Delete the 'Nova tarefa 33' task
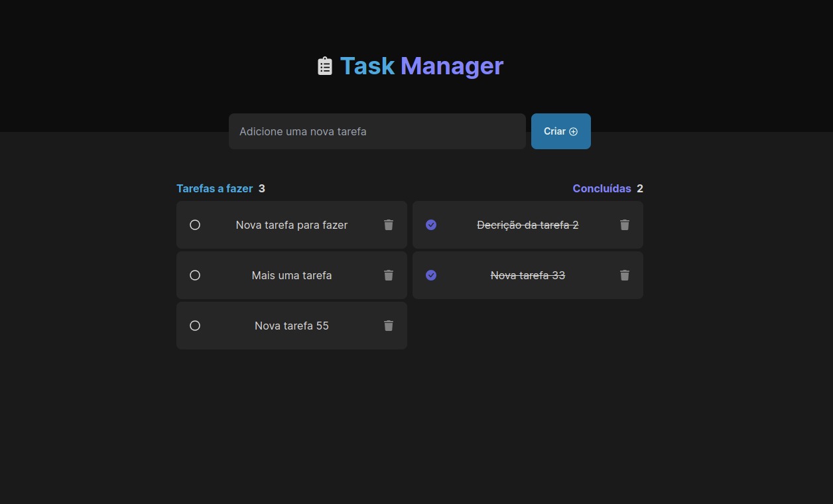The image size is (833, 504). (x=625, y=275)
